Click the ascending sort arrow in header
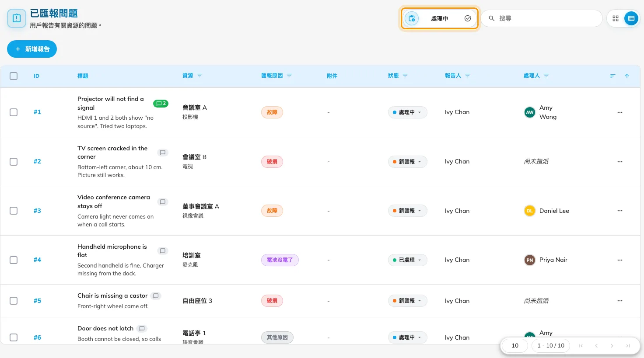 (x=627, y=76)
